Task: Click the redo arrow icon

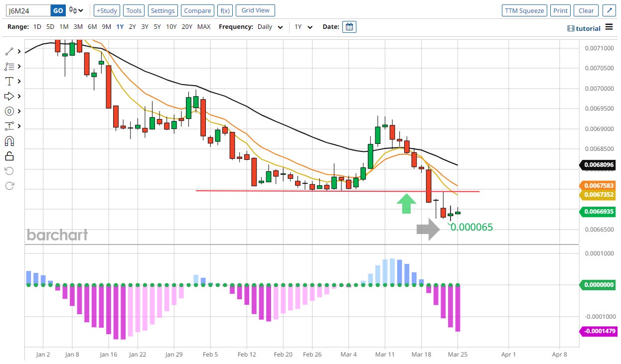Action: pyautogui.click(x=9, y=186)
